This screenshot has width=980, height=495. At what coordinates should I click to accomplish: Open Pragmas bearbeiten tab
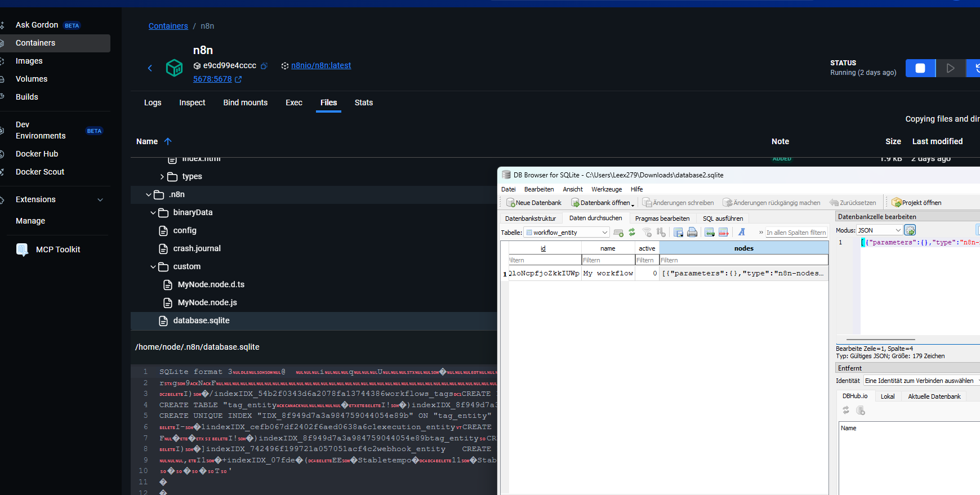coord(662,218)
